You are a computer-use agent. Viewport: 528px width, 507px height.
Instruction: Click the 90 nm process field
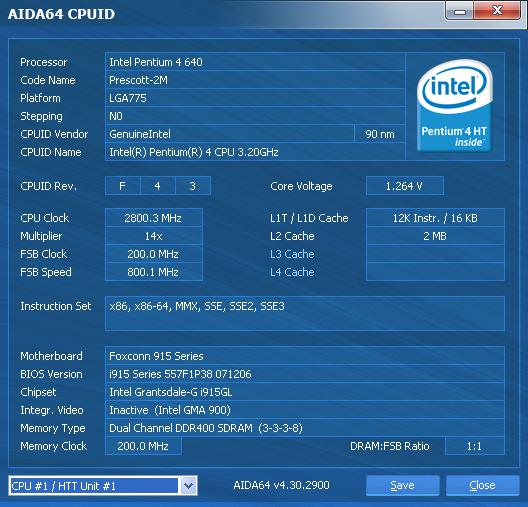380,134
